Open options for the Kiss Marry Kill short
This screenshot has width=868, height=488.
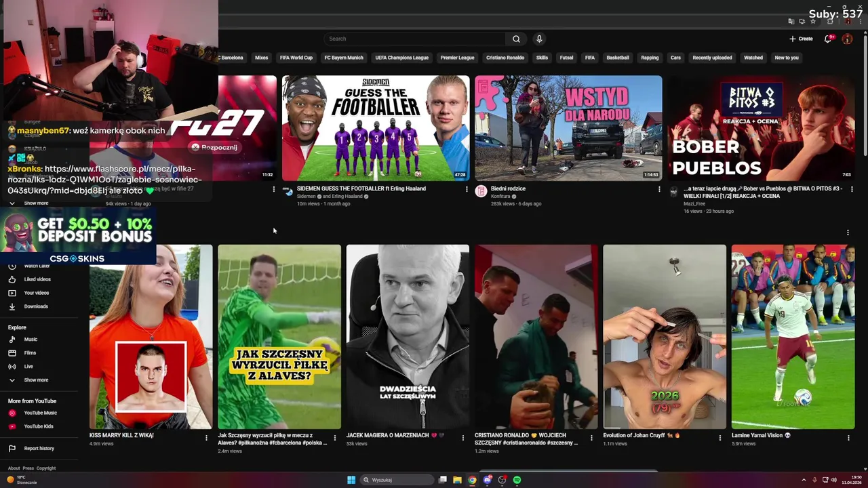coord(207,438)
